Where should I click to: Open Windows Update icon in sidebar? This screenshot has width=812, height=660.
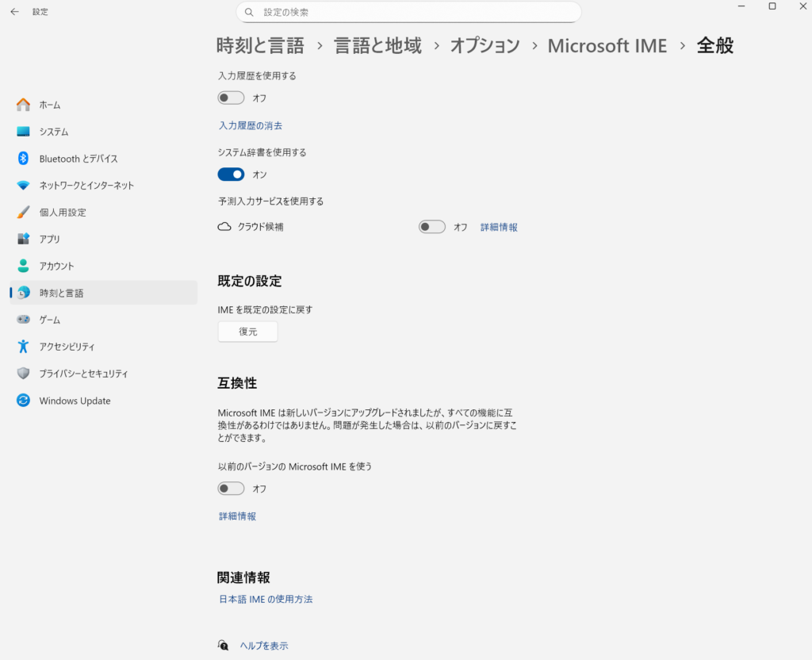click(23, 401)
